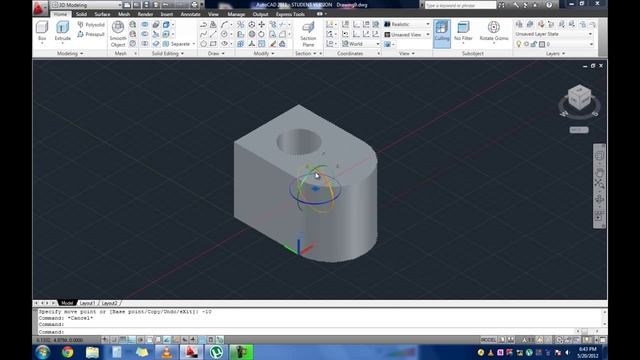Image resolution: width=640 pixels, height=360 pixels.
Task: Click the Undo arrow in quick access toolbar
Action: [166, 5]
